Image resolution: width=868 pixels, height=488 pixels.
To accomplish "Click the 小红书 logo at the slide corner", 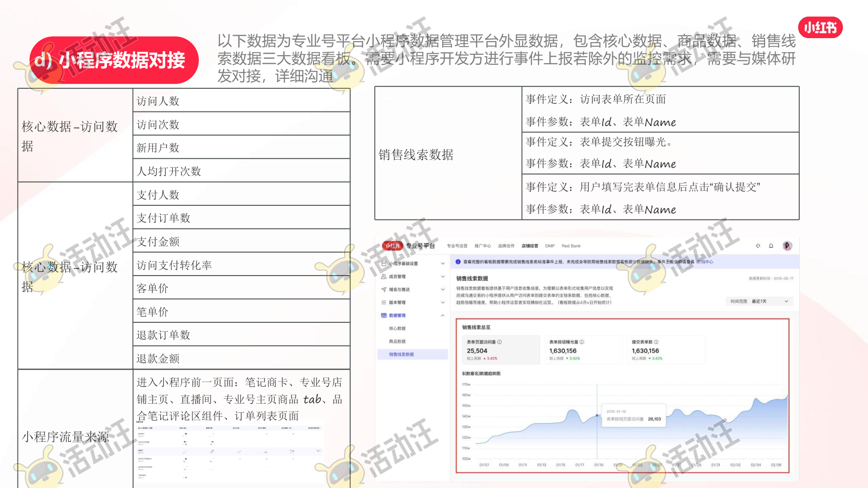I will coord(820,27).
